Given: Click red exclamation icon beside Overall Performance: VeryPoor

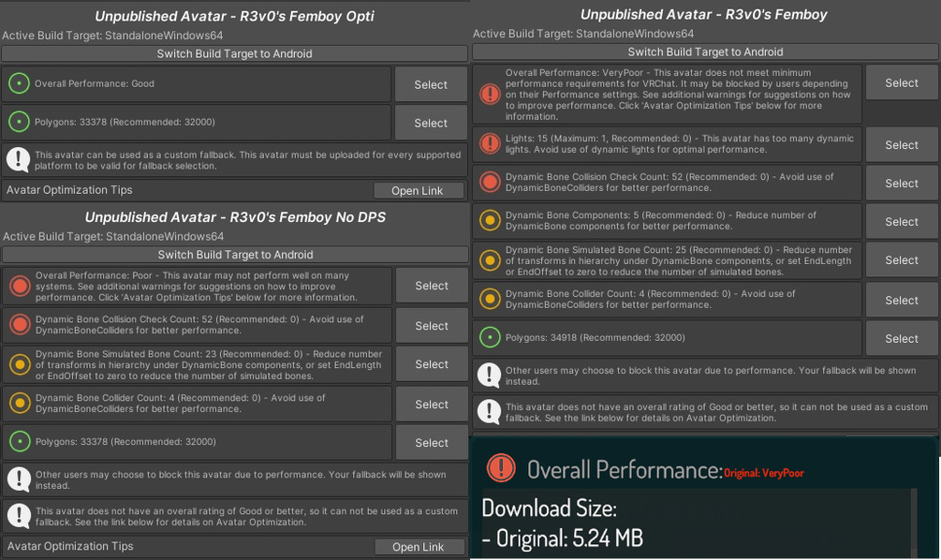Looking at the screenshot, I should tap(490, 95).
